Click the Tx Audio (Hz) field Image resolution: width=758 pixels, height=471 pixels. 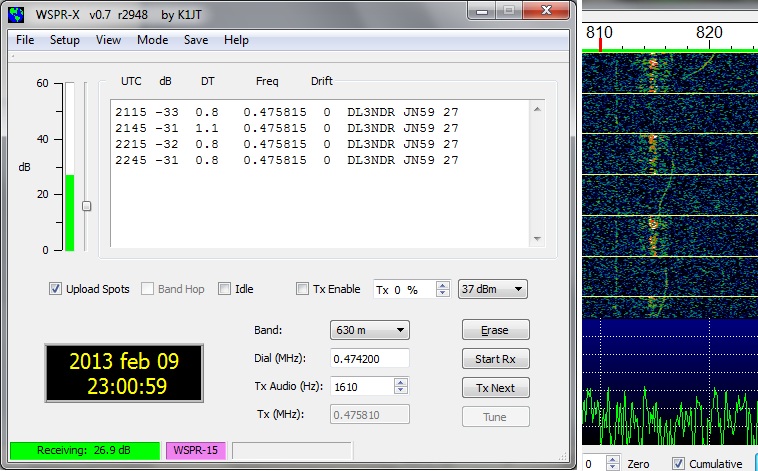[x=363, y=387]
